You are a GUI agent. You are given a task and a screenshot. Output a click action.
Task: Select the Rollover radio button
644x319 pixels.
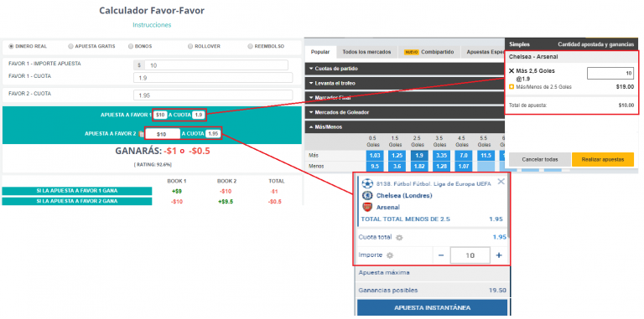(190, 46)
